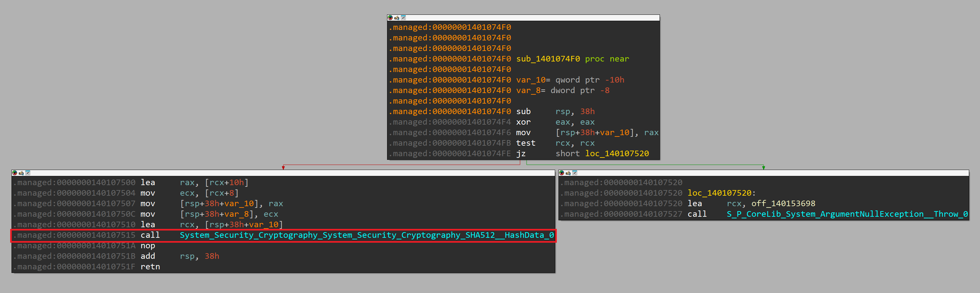Image resolution: width=980 pixels, height=293 pixels.
Task: Click the var_8= dword ptr -8 line
Action: tap(563, 91)
